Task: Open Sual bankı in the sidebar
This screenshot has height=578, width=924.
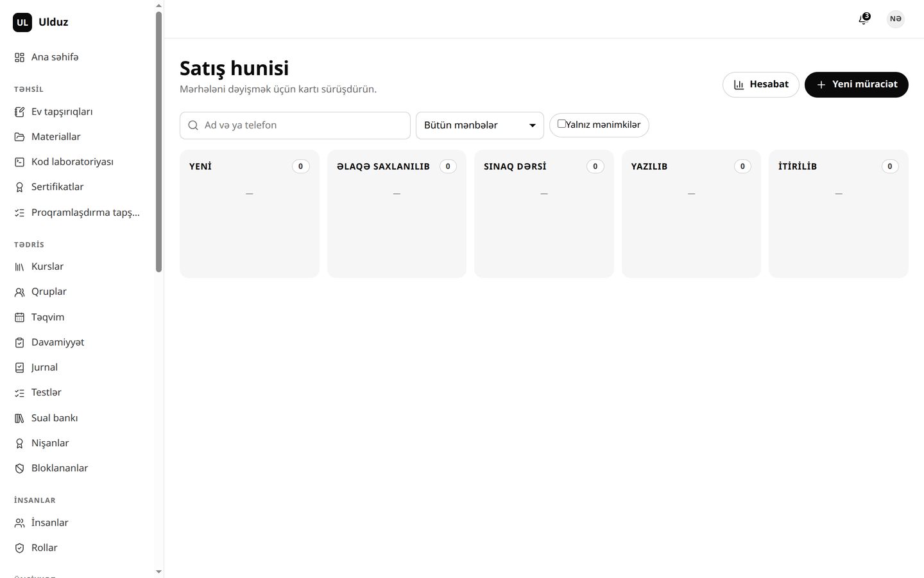Action: pyautogui.click(x=76, y=418)
